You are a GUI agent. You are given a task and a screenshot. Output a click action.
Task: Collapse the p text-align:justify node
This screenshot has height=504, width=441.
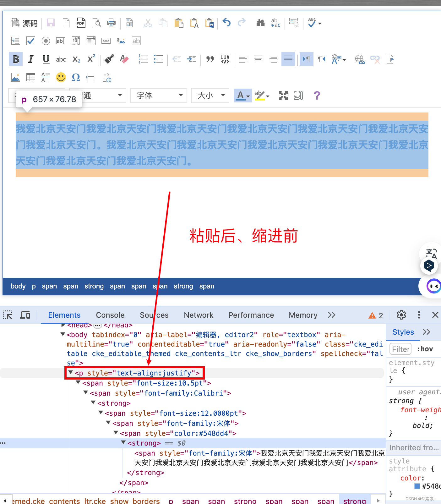coord(71,373)
